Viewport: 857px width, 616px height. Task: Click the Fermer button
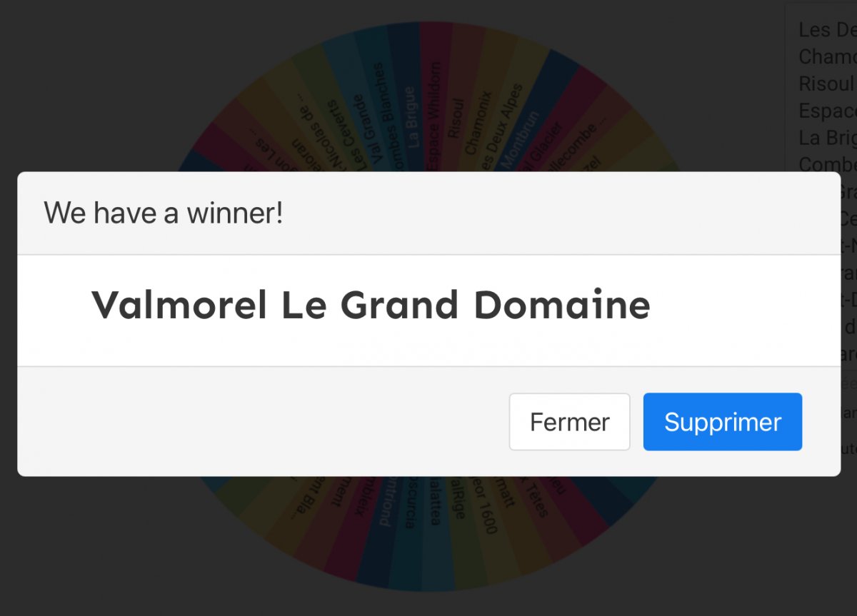click(x=569, y=422)
